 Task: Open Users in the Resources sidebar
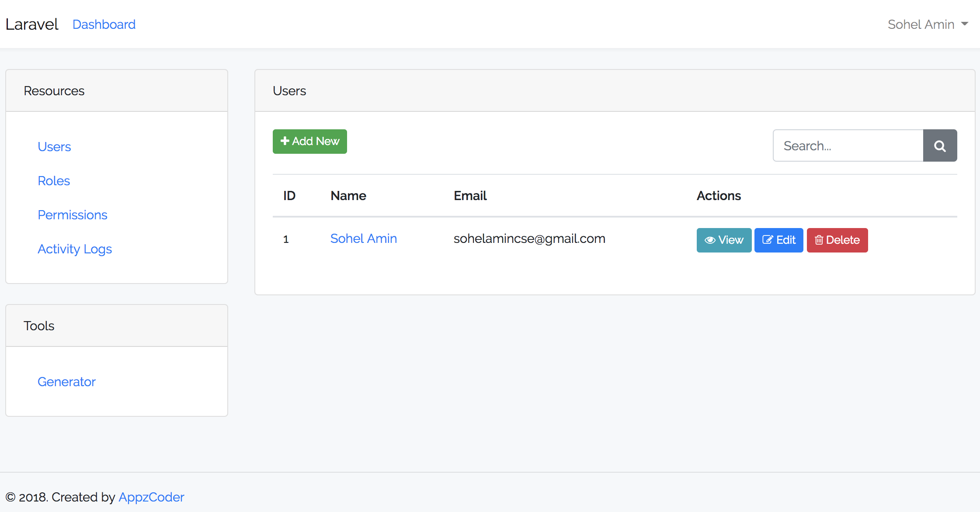tap(54, 147)
